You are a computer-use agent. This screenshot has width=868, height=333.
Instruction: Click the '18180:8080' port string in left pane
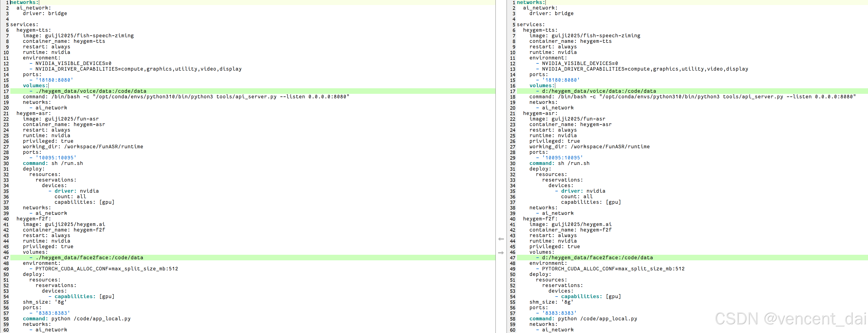54,80
